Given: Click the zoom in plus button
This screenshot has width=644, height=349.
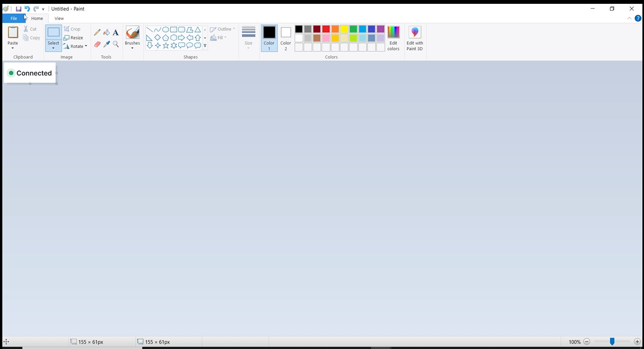Looking at the screenshot, I should pos(637,341).
